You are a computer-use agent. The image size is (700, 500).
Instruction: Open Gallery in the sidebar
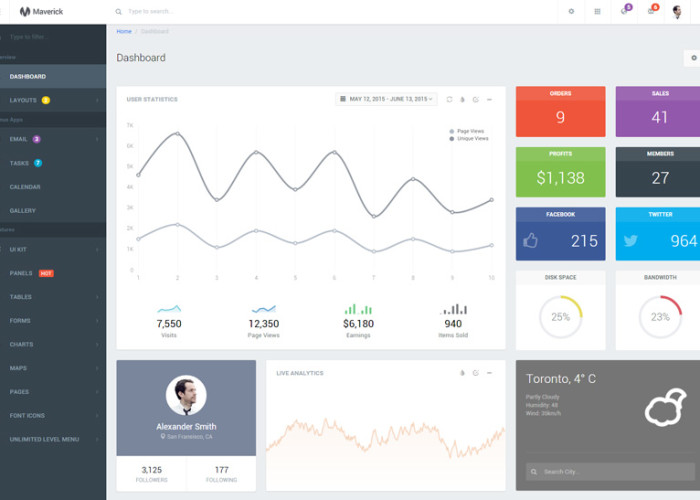(53, 210)
